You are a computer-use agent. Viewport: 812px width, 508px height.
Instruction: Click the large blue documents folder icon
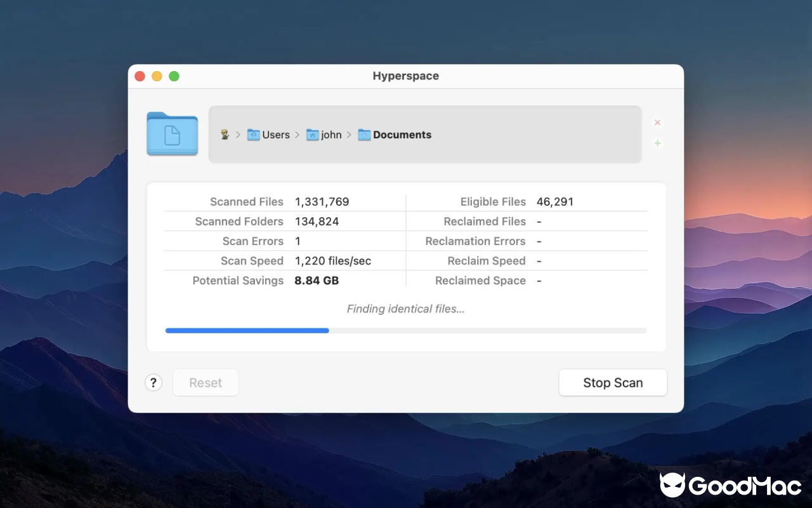pos(172,133)
